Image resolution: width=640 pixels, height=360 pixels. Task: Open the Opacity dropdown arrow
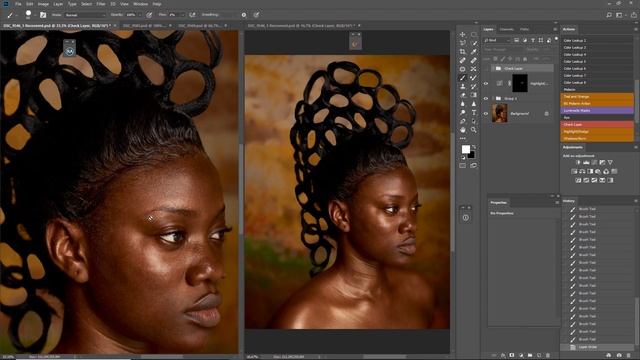140,15
